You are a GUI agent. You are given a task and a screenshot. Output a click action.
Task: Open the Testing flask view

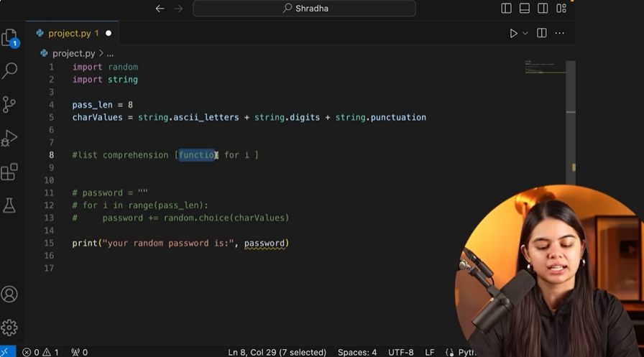[9, 205]
